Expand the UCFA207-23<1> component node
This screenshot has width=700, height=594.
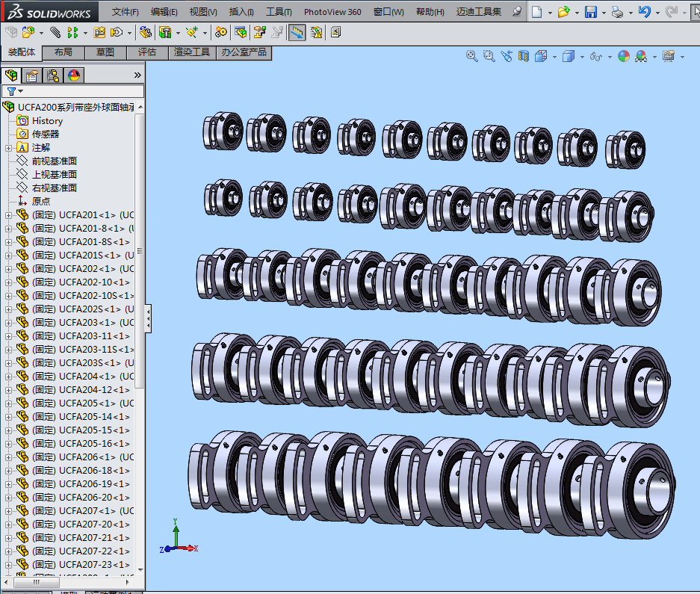tap(8, 565)
